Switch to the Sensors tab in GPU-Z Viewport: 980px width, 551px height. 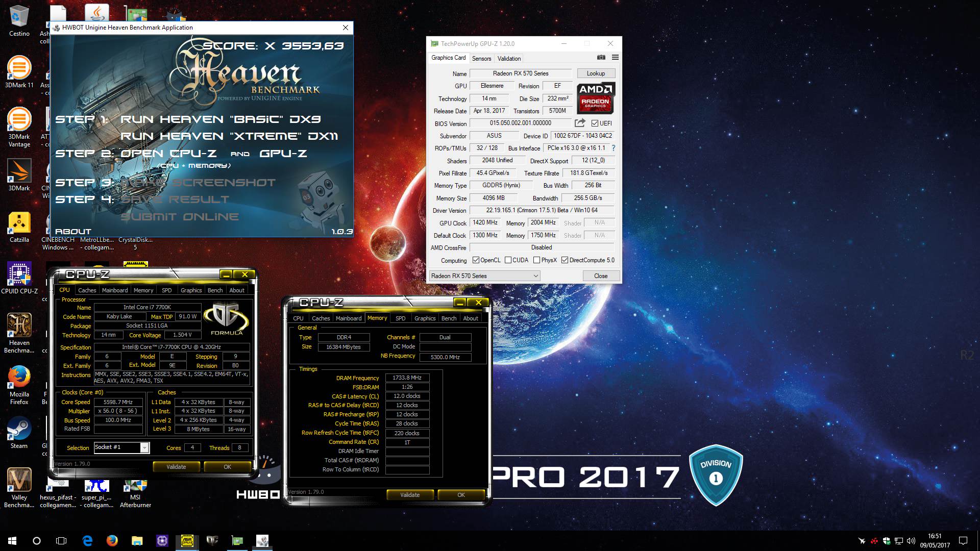click(481, 58)
